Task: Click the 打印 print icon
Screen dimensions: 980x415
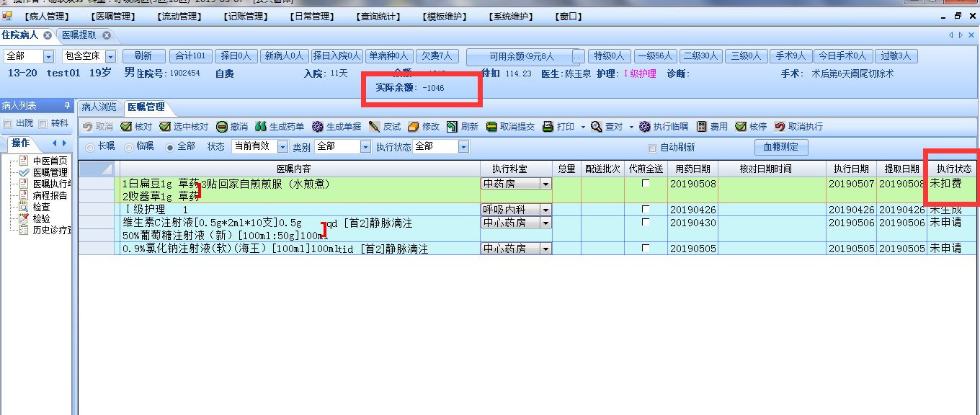Action: [x=548, y=127]
